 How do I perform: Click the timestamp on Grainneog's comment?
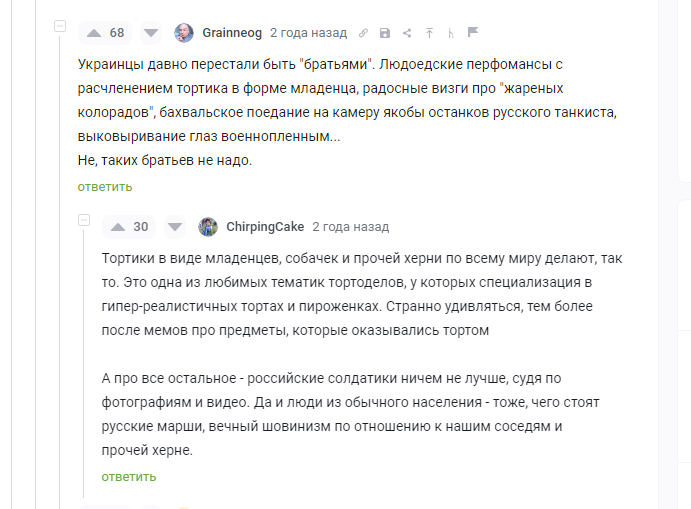(309, 33)
